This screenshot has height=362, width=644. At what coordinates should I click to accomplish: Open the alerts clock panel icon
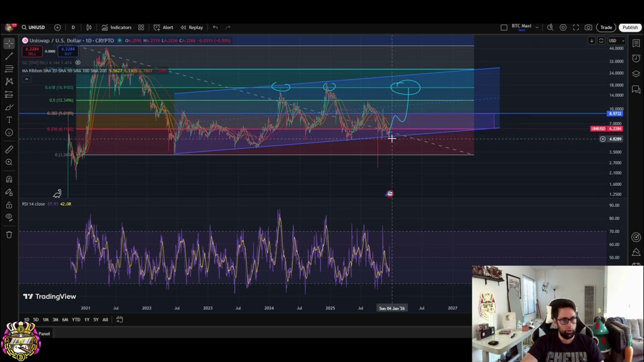(x=636, y=58)
